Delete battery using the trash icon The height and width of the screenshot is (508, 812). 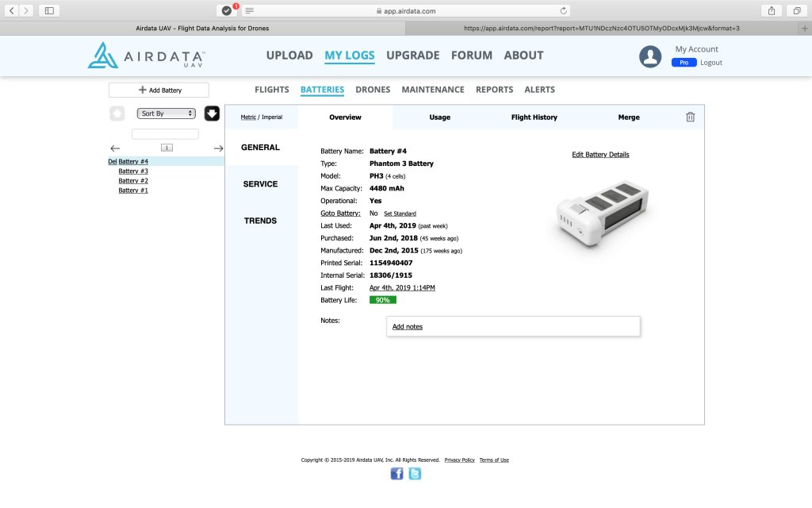[x=691, y=117]
